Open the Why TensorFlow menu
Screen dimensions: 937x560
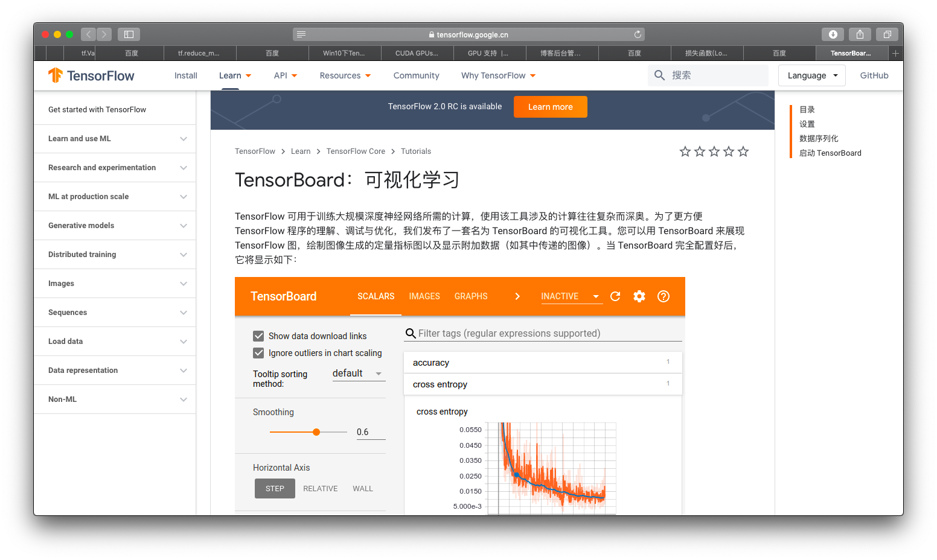coord(498,75)
